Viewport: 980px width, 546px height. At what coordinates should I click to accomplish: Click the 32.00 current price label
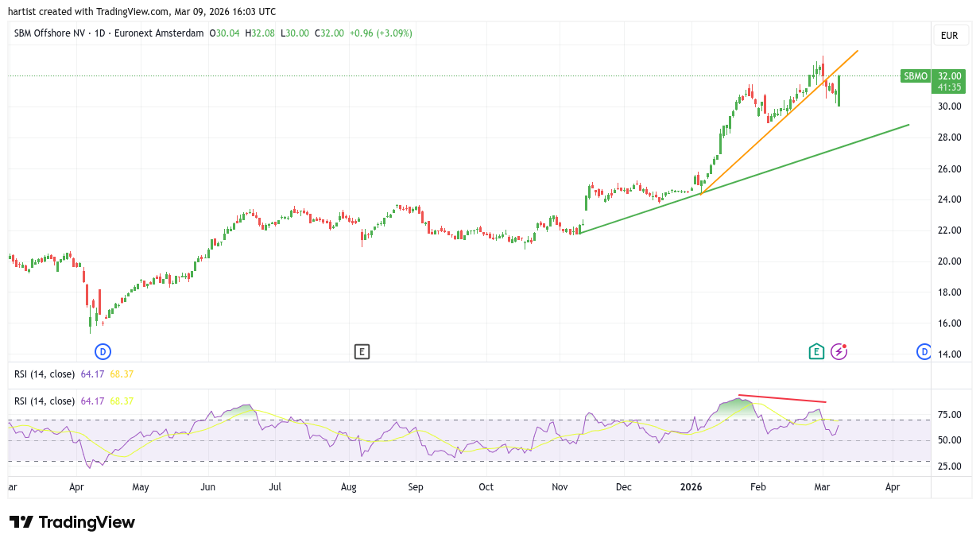click(949, 76)
